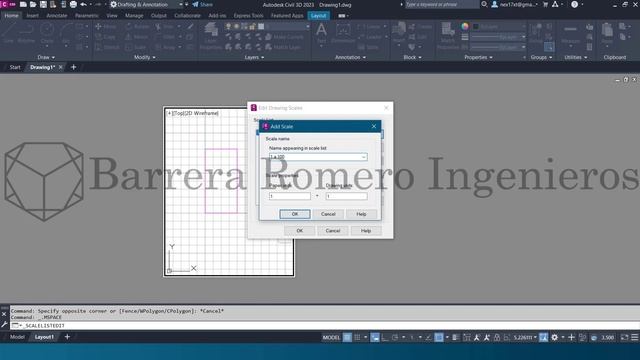
Task: Select the Dimension tool in Annotation panel
Action: (x=343, y=33)
